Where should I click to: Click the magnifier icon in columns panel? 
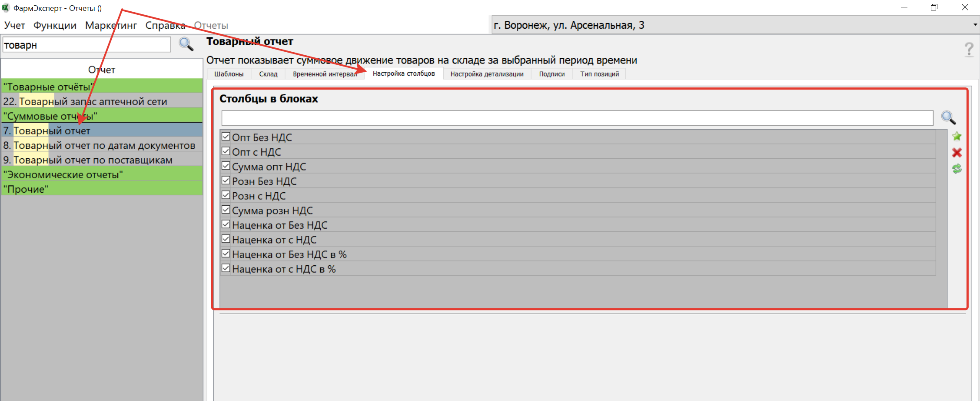tap(948, 117)
